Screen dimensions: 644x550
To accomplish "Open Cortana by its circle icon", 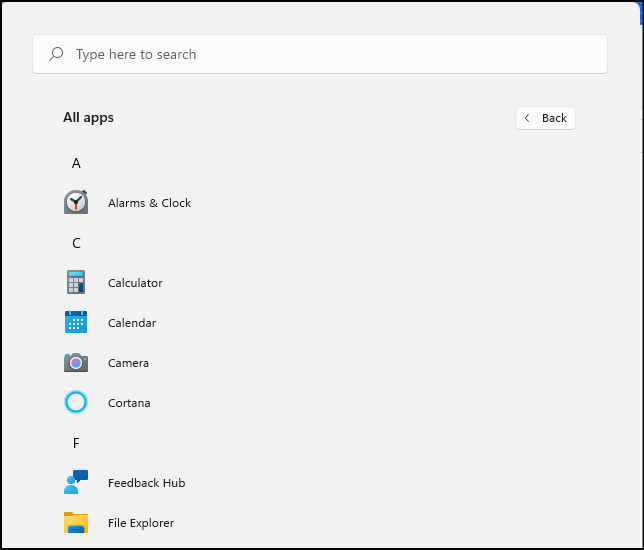I will click(x=76, y=403).
